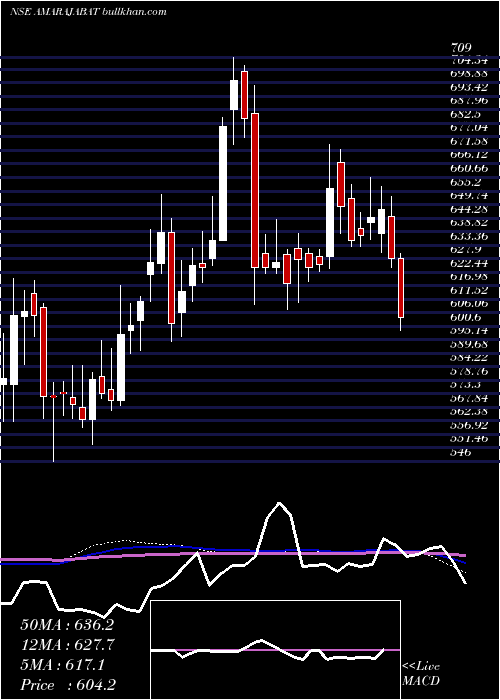
Task: Click the peak of the white indicator line
Action: 279,503
